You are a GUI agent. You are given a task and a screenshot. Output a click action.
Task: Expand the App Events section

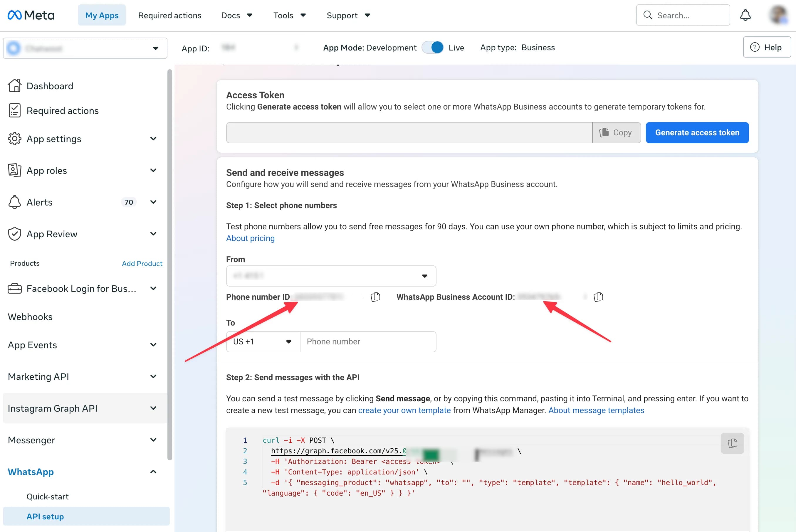(153, 345)
